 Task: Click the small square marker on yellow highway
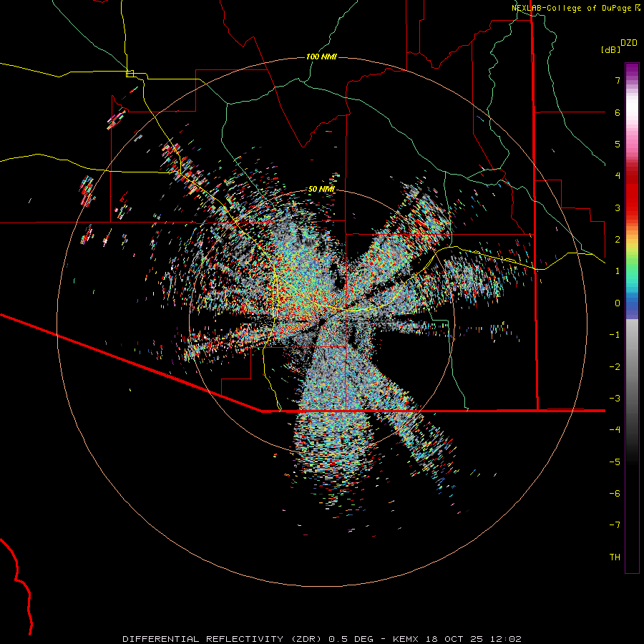(130, 74)
